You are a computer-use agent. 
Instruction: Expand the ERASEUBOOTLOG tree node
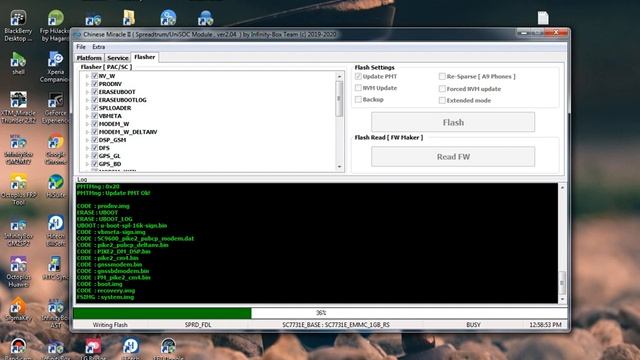pyautogui.click(x=87, y=100)
